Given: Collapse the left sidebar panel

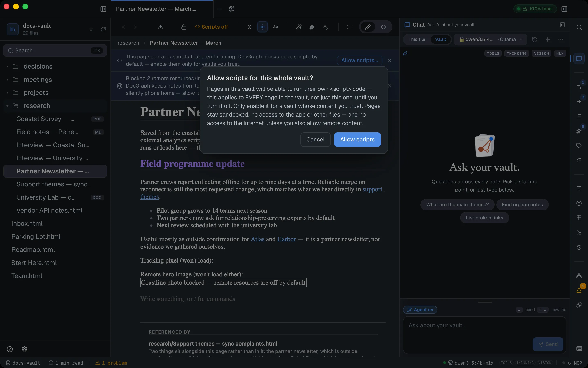Looking at the screenshot, I should click(x=103, y=9).
